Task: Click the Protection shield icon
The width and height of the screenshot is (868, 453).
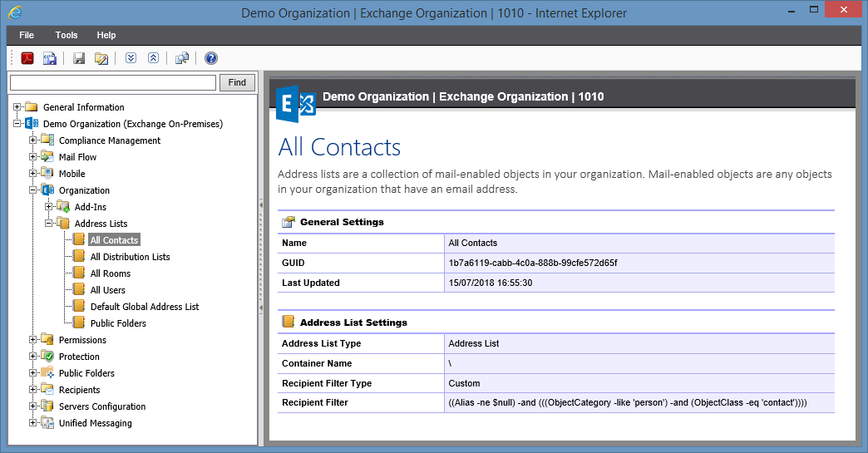Action: coord(47,357)
